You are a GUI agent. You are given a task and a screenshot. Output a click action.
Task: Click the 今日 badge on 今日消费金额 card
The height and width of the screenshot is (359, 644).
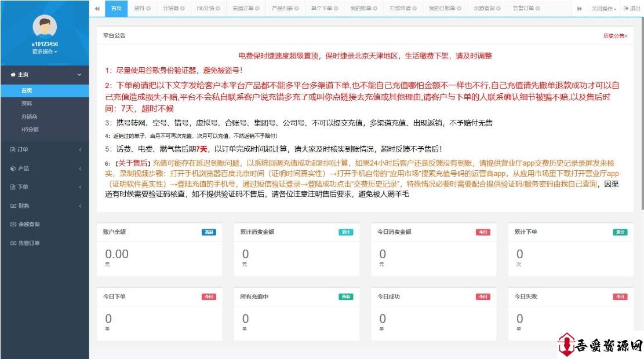(x=483, y=232)
